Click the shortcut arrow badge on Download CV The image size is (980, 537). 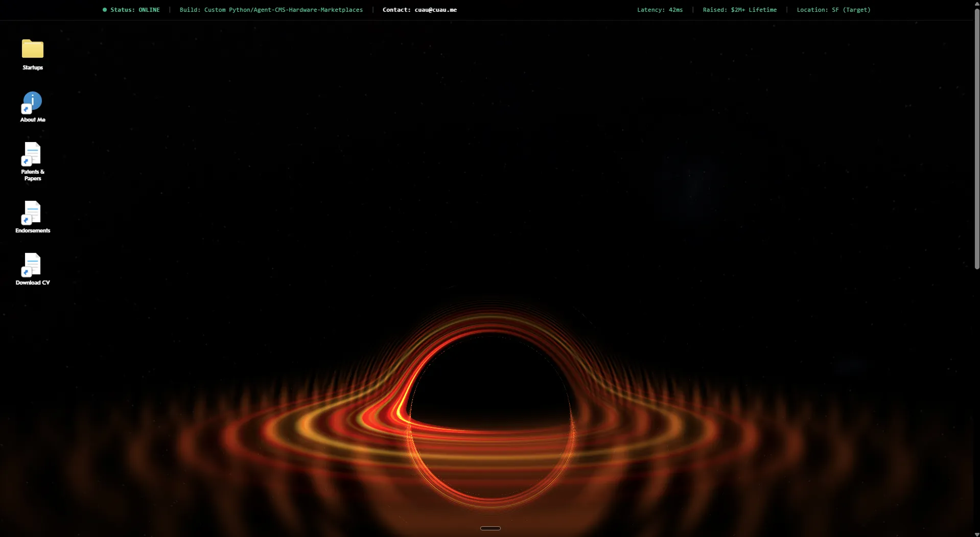pyautogui.click(x=26, y=273)
